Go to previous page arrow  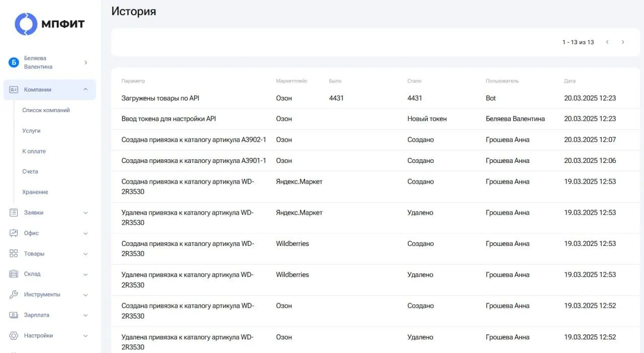pyautogui.click(x=607, y=42)
